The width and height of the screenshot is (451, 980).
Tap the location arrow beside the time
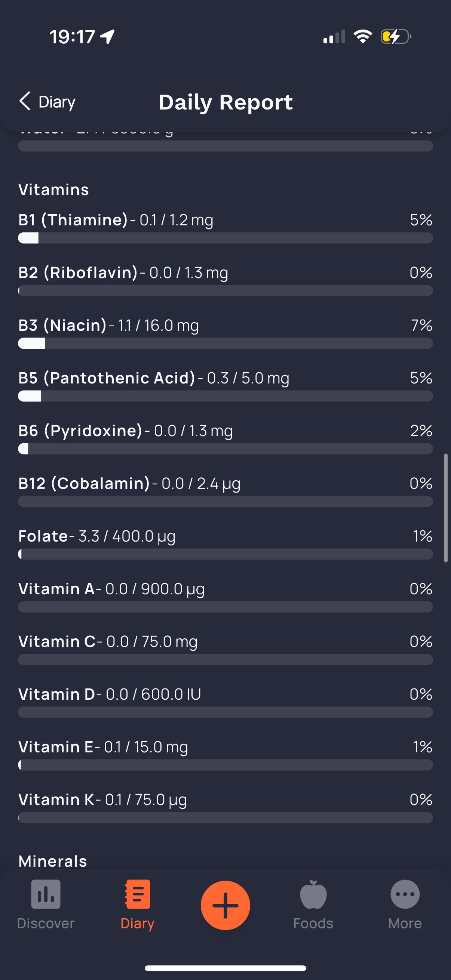107,37
